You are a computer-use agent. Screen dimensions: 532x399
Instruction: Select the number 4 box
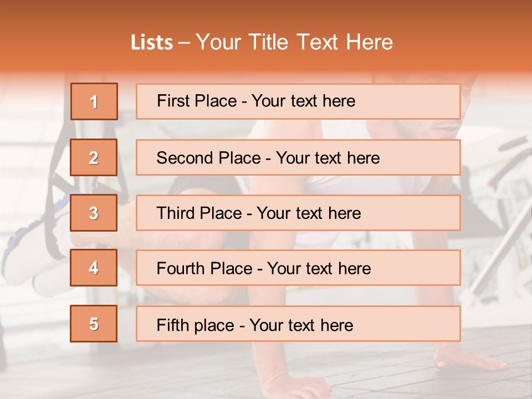[94, 268]
